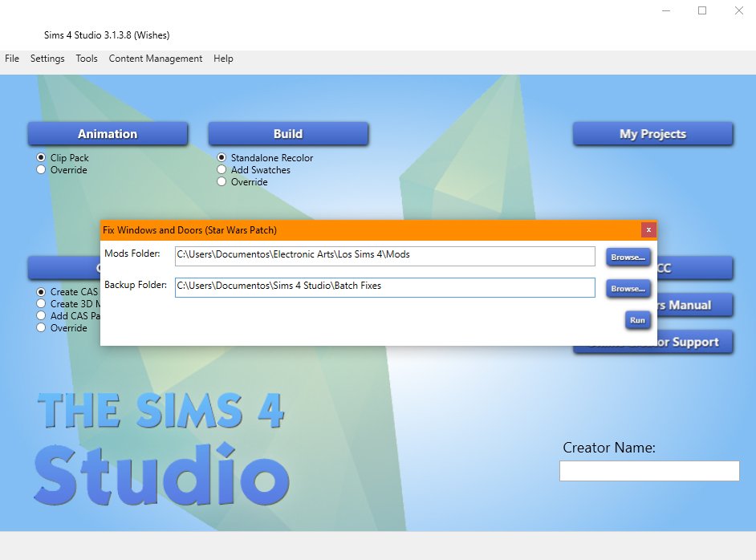This screenshot has width=756, height=560.
Task: Open My Projects
Action: pyautogui.click(x=652, y=134)
